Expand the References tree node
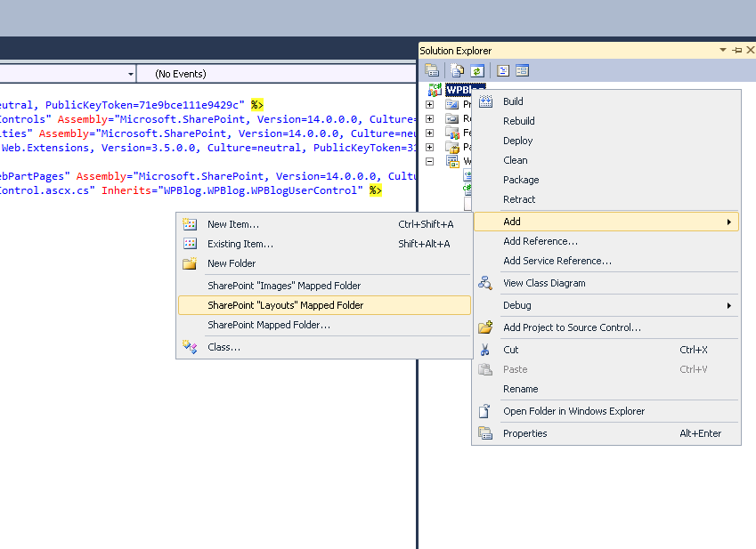Screen dimensions: 756x549 [430, 118]
